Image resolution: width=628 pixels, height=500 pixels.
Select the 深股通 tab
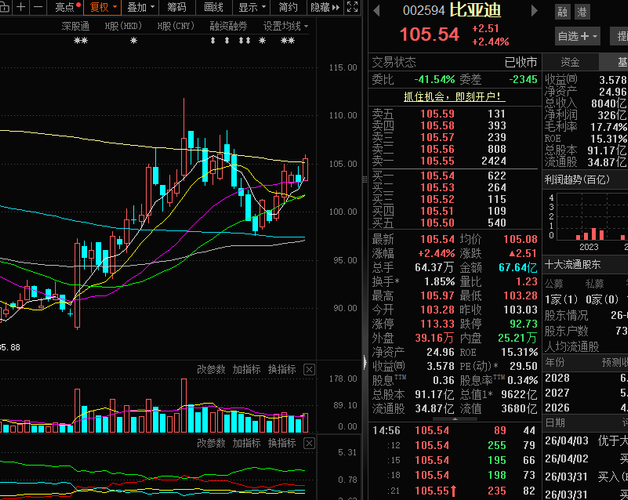[x=75, y=26]
